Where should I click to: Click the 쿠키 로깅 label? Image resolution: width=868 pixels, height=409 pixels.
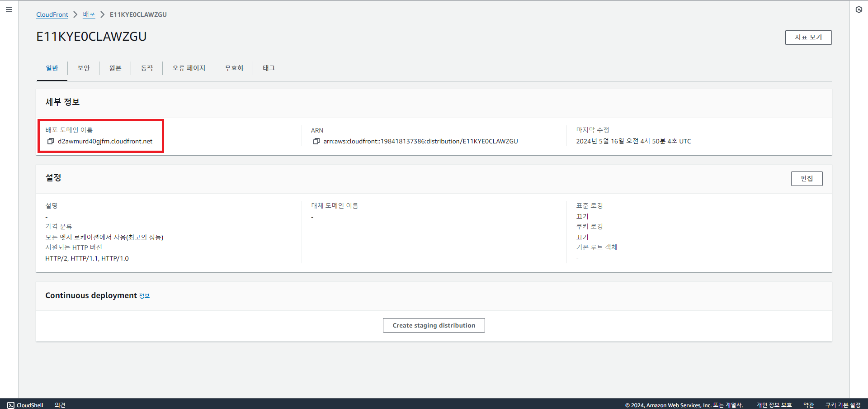coord(590,226)
